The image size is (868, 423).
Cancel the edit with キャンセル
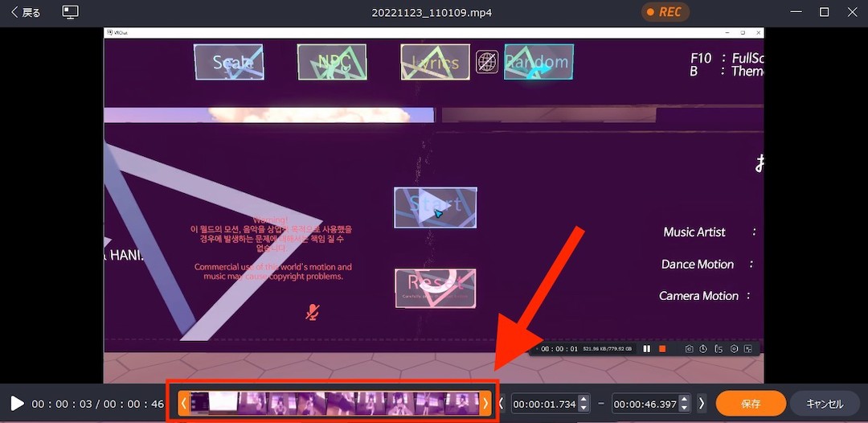point(825,404)
